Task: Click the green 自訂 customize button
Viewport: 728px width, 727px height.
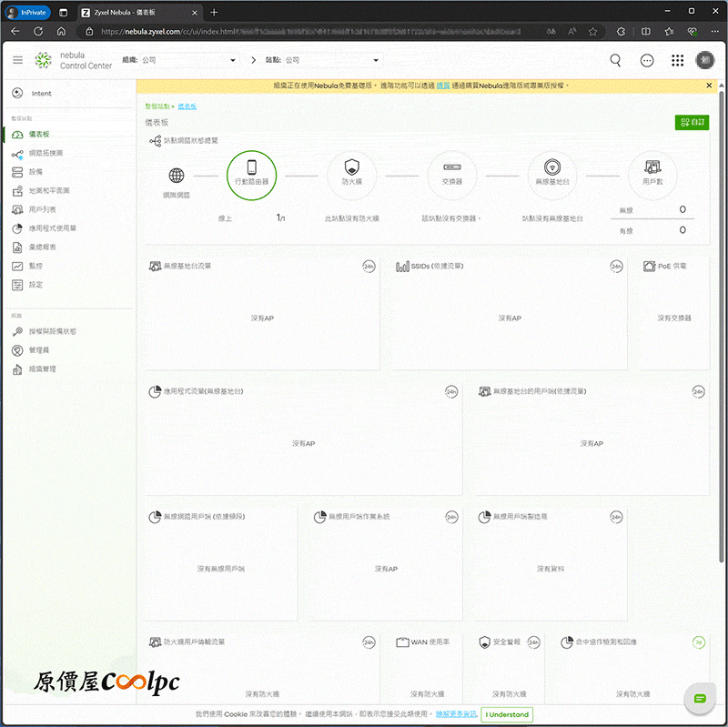Action: click(x=692, y=122)
